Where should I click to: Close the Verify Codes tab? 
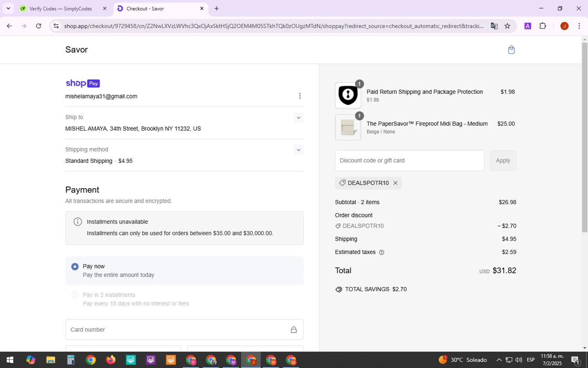(x=105, y=8)
